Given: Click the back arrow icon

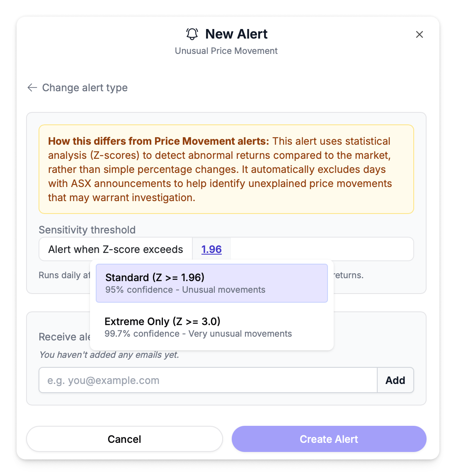Looking at the screenshot, I should tap(32, 87).
